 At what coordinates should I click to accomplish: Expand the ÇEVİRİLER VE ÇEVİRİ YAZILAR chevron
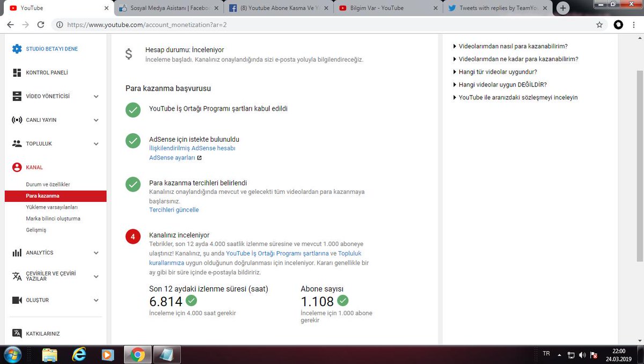[x=96, y=276]
